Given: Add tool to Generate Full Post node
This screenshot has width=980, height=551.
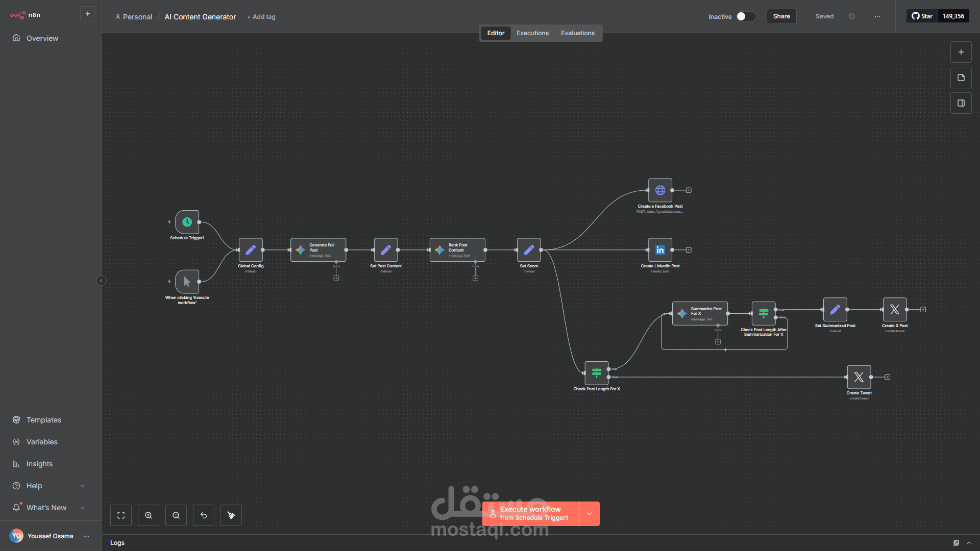Looking at the screenshot, I should (336, 279).
